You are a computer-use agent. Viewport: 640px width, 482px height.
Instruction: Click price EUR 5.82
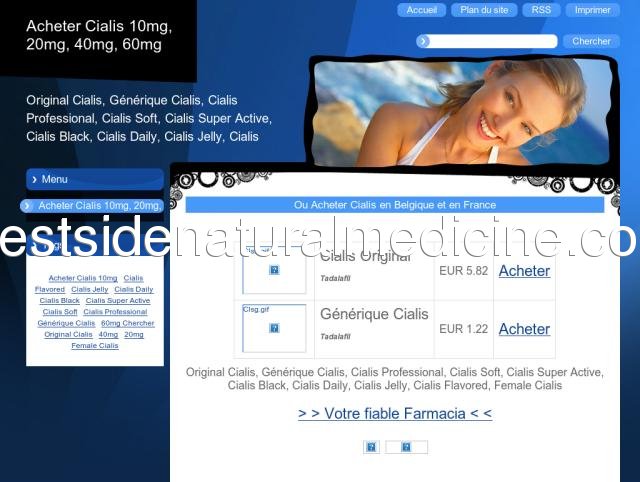coord(464,271)
